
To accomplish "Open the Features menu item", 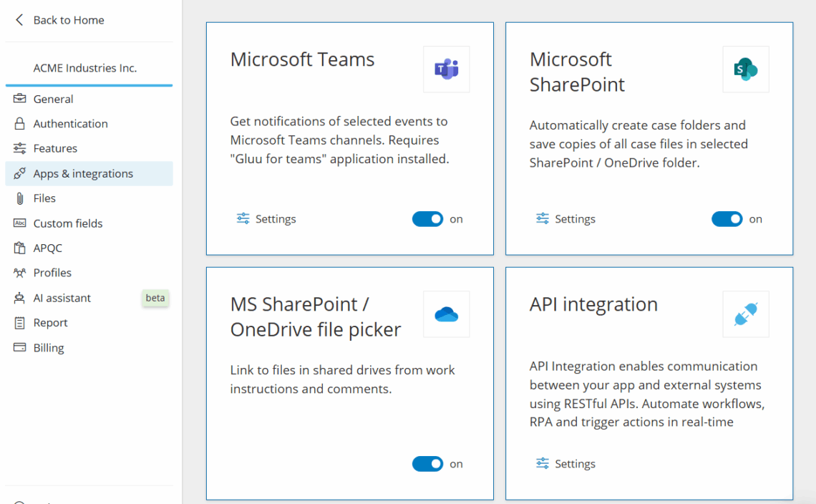I will (55, 148).
